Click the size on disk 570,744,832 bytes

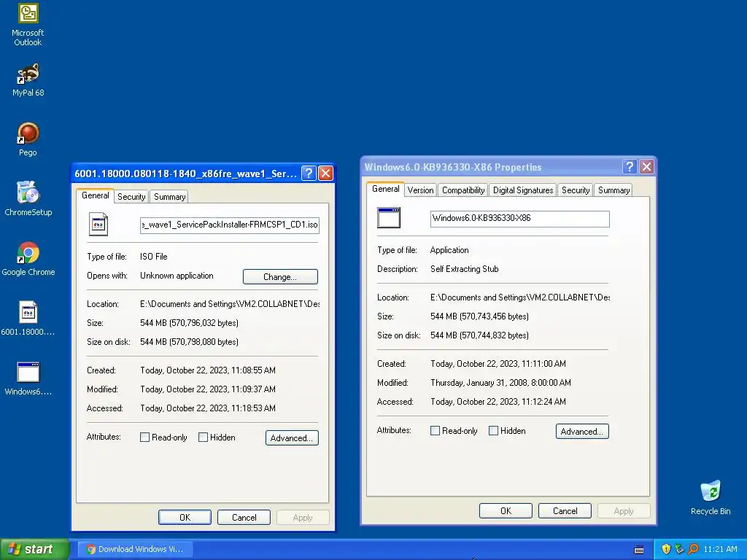coord(479,335)
